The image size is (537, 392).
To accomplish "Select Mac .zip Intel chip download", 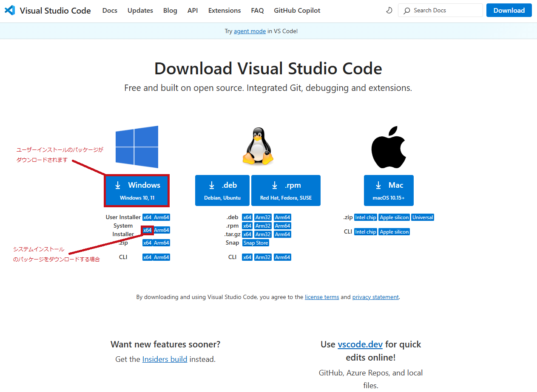I will [x=366, y=217].
